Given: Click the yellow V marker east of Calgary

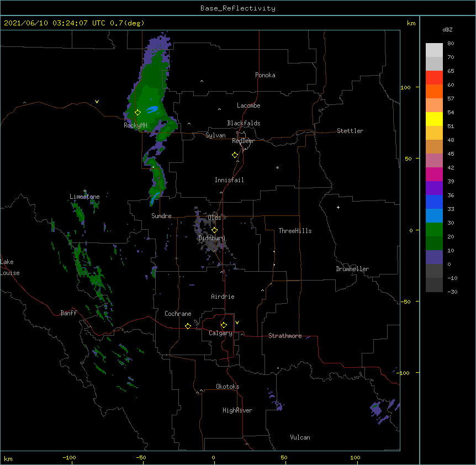Looking at the screenshot, I should coord(237,323).
